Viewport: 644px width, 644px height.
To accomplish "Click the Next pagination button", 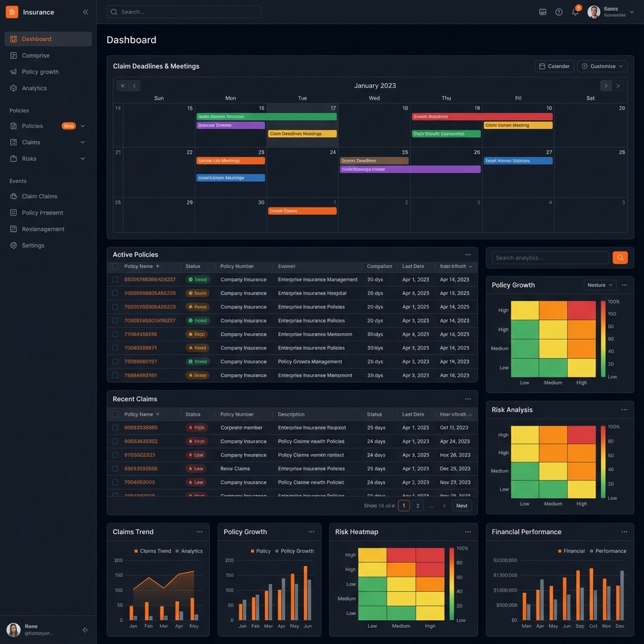I will pyautogui.click(x=462, y=506).
